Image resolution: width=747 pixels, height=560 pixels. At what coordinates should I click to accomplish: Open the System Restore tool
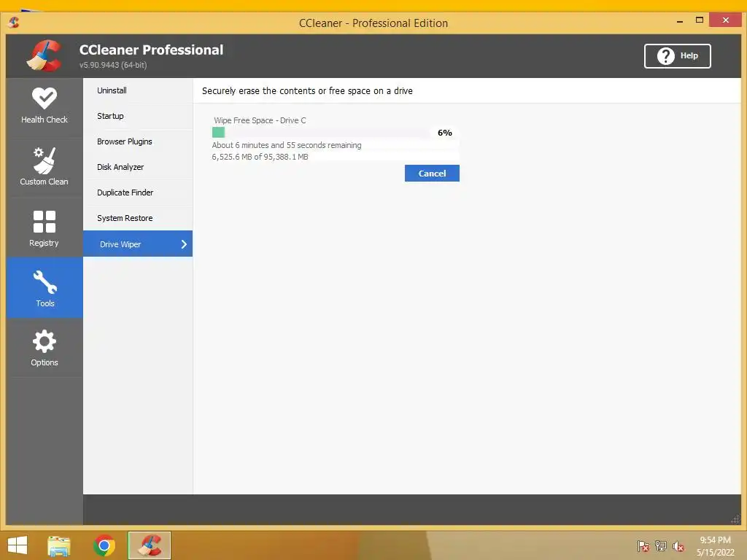[x=138, y=218]
